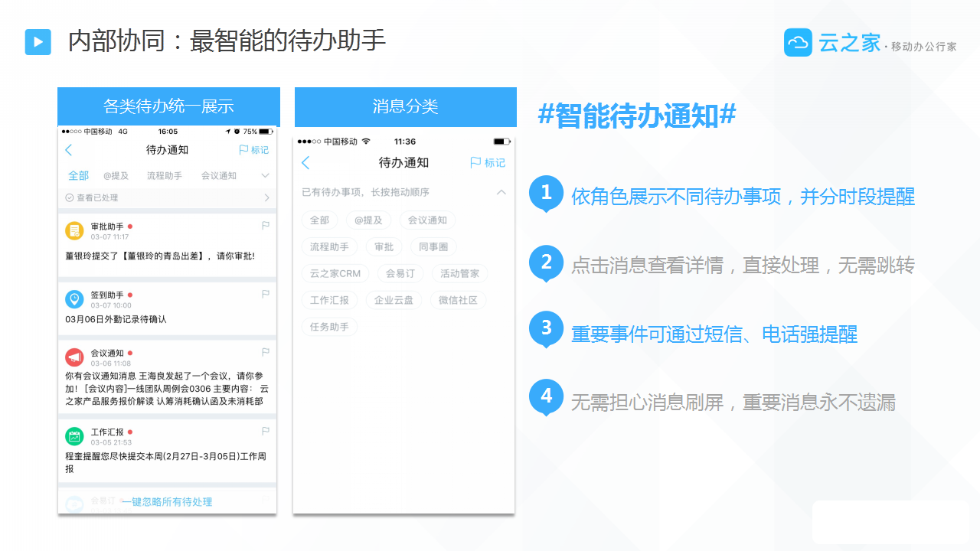
Task: Select 微信社区 category chip
Action: (x=458, y=300)
